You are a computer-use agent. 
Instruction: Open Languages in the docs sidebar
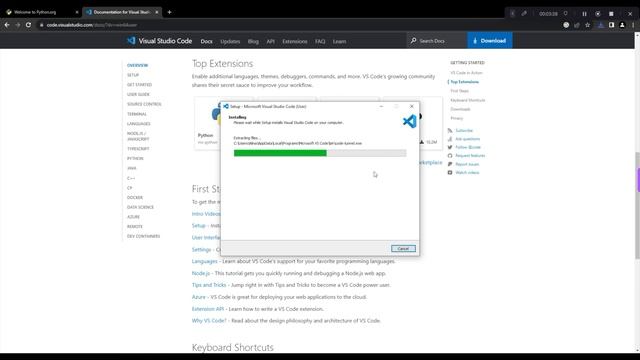pos(139,124)
